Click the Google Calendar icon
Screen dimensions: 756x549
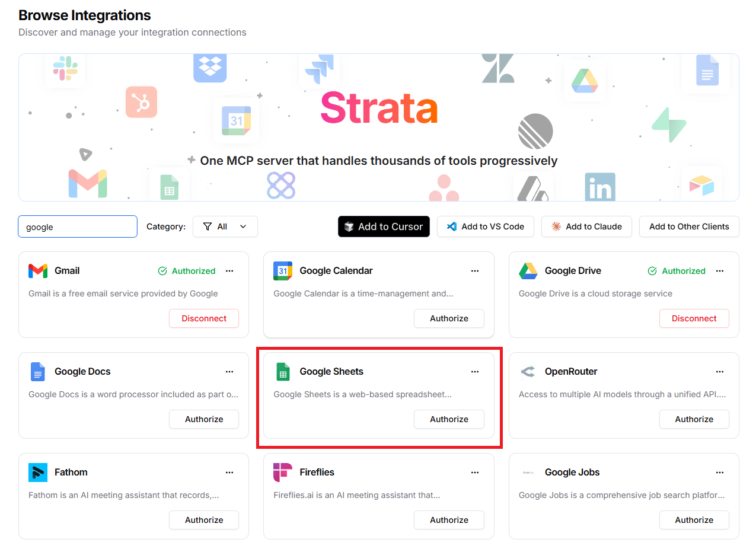pyautogui.click(x=283, y=270)
